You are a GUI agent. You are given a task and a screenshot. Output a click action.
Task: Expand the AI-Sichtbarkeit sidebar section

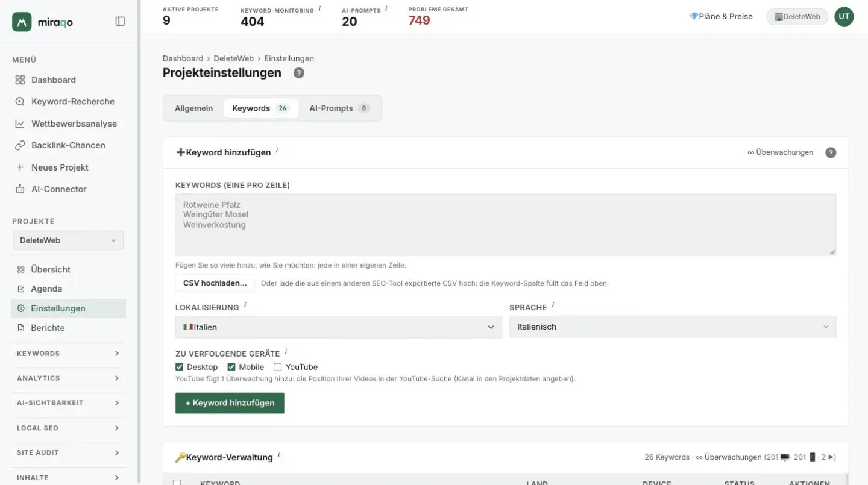68,403
